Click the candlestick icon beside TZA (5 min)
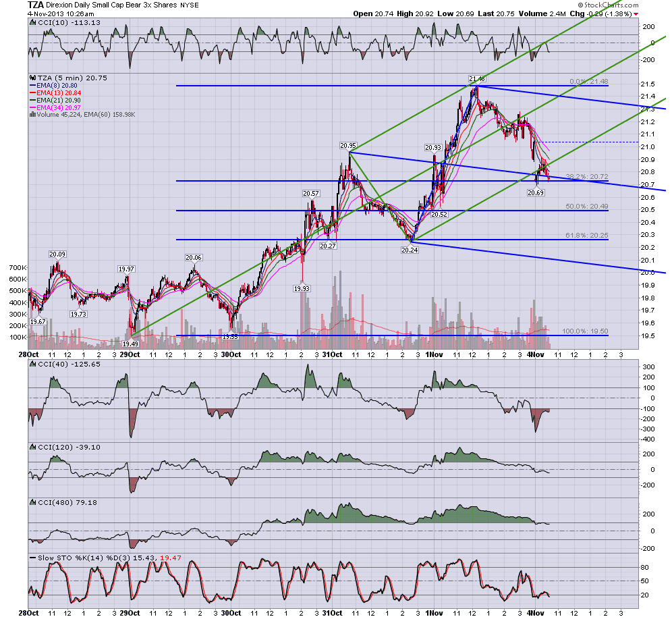The height and width of the screenshot is (619, 672). [x=33, y=78]
